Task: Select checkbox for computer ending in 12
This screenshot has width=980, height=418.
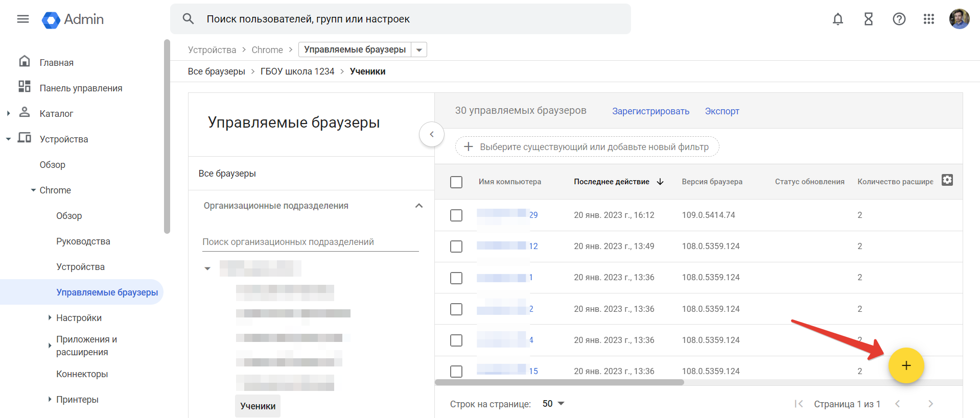Action: pos(456,247)
